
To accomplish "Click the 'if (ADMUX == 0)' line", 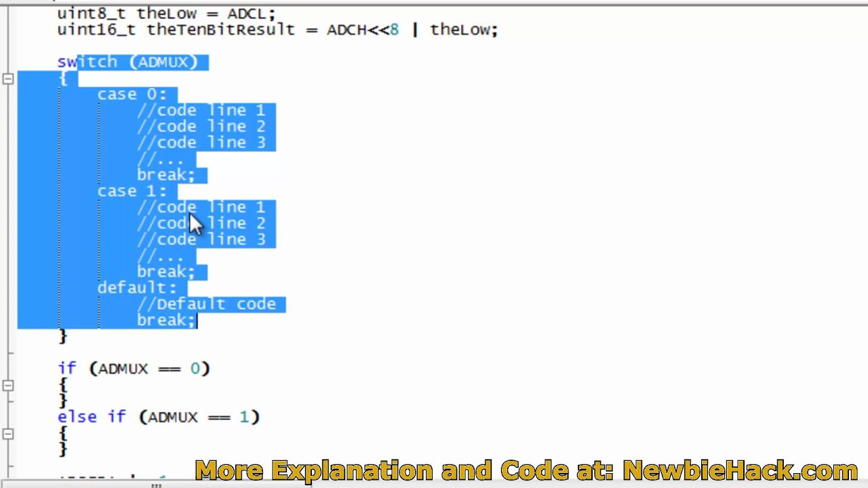I will [x=134, y=369].
